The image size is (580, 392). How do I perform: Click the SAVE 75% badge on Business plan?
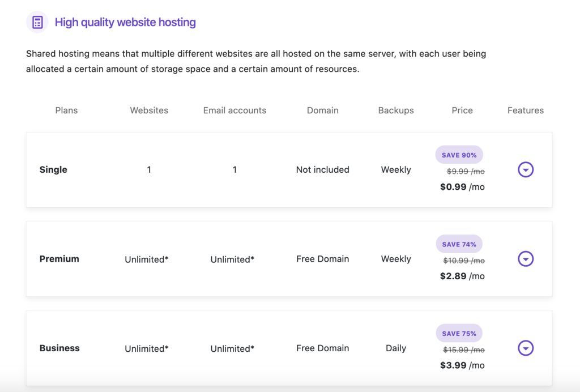(459, 333)
